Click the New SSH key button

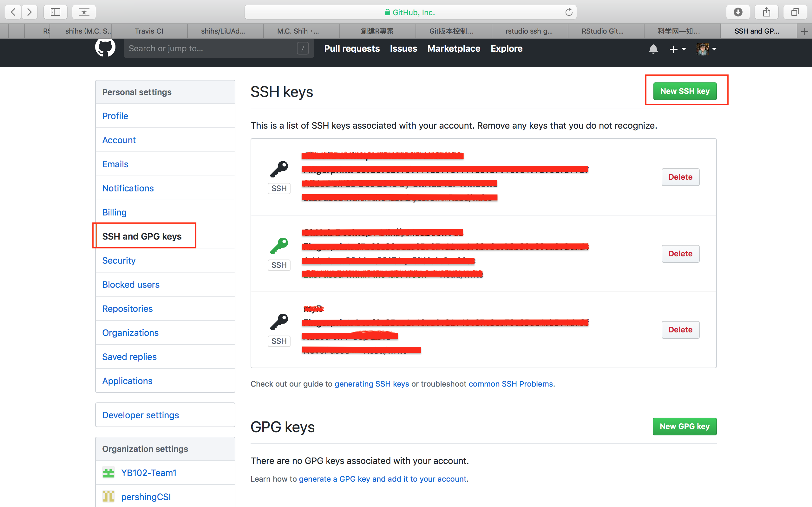pos(685,91)
